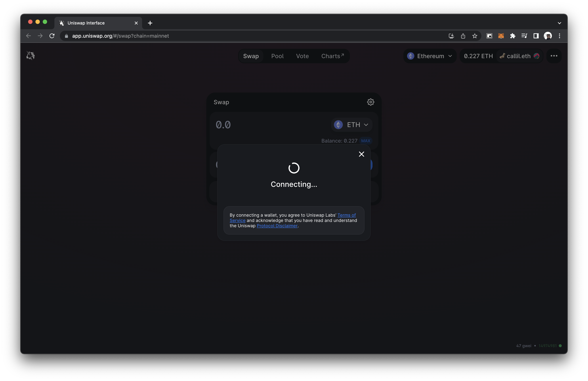Click the browser address bar URL
Viewport: 588px width, 381px height.
click(121, 36)
